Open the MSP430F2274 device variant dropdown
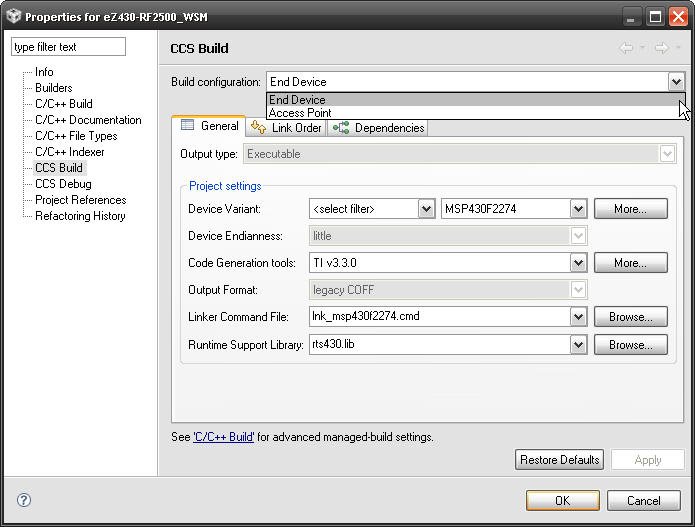The image size is (695, 527). (578, 209)
